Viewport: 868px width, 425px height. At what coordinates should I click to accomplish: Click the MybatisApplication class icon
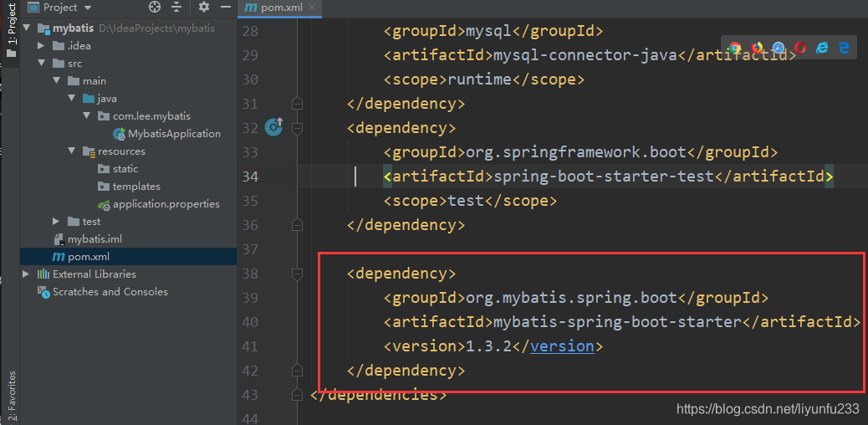[x=119, y=134]
